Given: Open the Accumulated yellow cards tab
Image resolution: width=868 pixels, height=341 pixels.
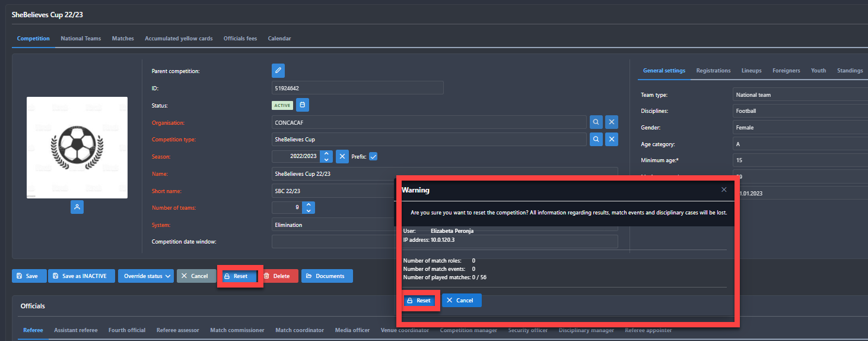Looking at the screenshot, I should [179, 39].
